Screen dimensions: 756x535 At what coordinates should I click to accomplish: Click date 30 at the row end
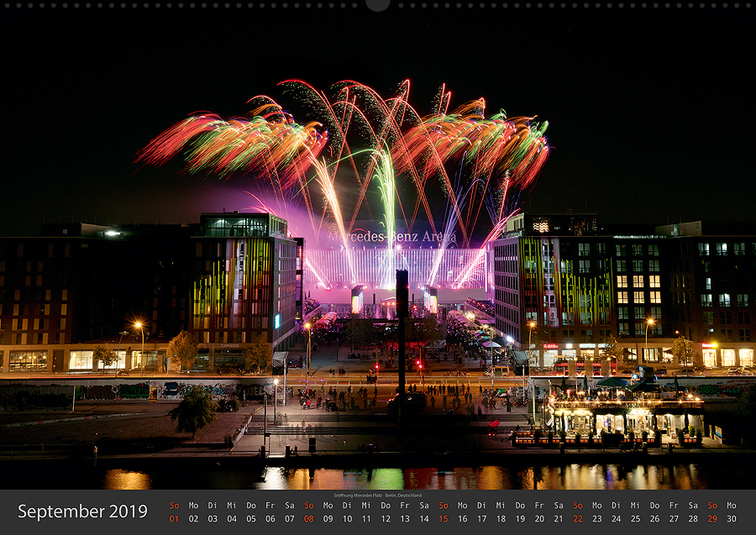732,519
